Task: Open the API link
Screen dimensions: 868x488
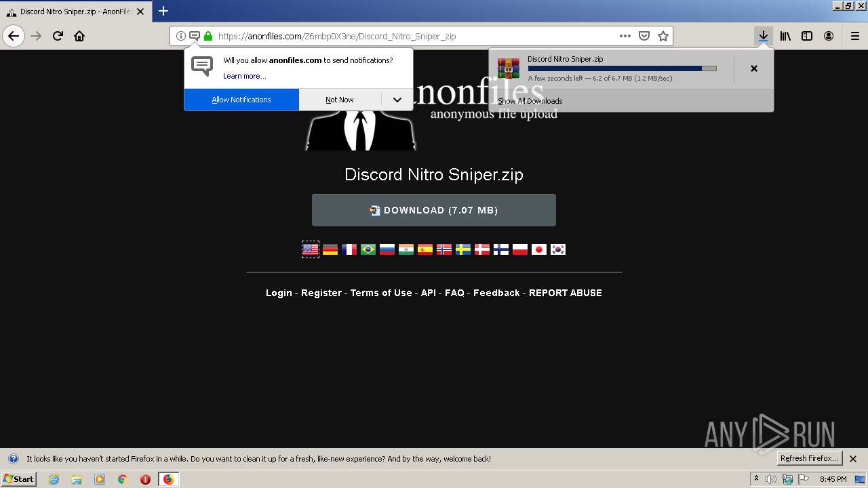Action: pos(429,293)
